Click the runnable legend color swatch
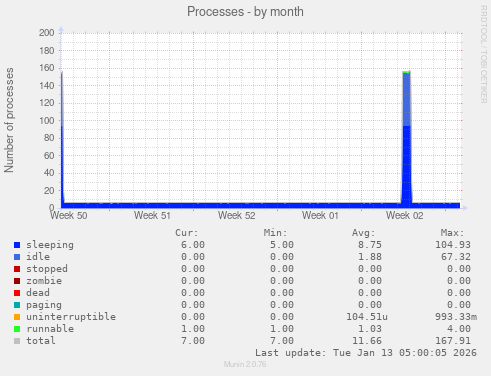The image size is (491, 376). click(x=17, y=329)
